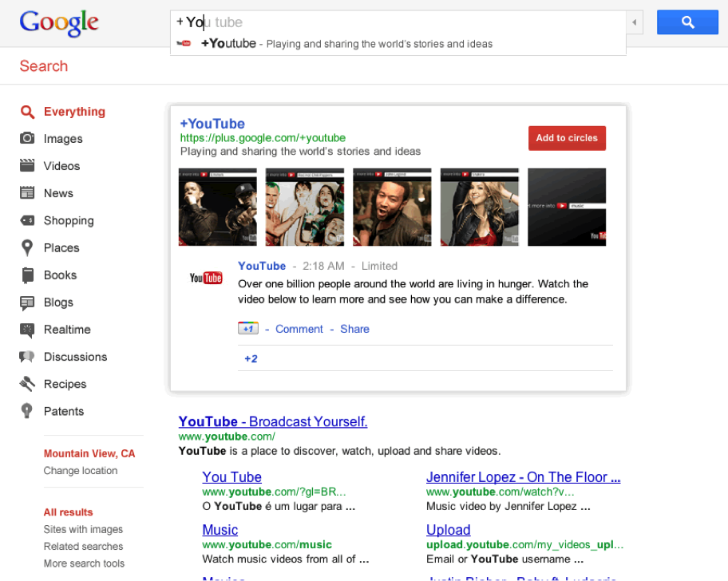Open the Jennifer Lopez - On The Floor link

524,477
